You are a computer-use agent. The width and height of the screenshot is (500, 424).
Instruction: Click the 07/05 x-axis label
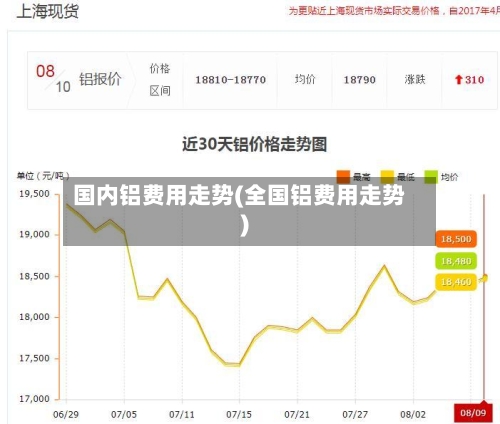click(x=124, y=415)
